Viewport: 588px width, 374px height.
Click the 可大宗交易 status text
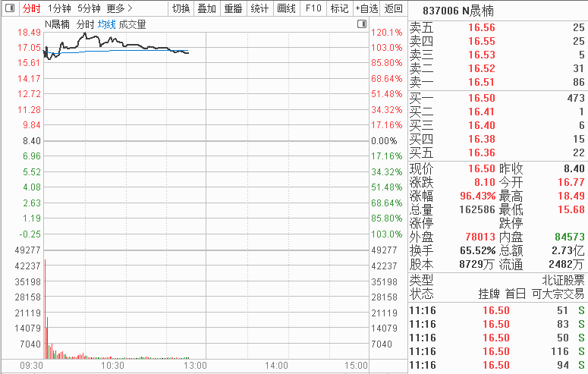(x=558, y=294)
